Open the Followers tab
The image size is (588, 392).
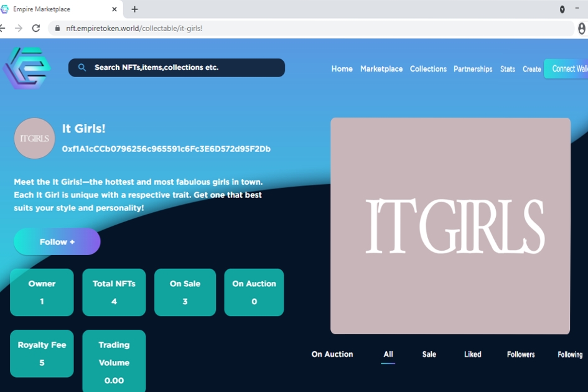click(x=521, y=354)
